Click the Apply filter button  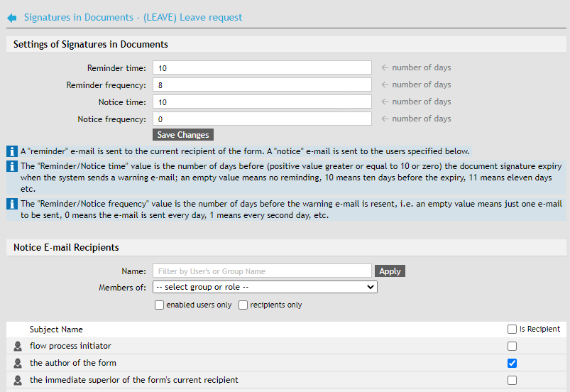tap(390, 271)
